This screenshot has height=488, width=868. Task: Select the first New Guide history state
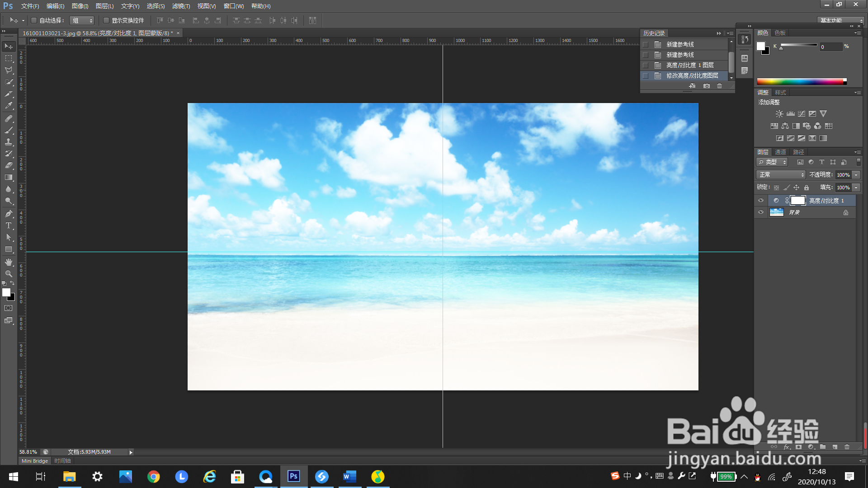[680, 44]
